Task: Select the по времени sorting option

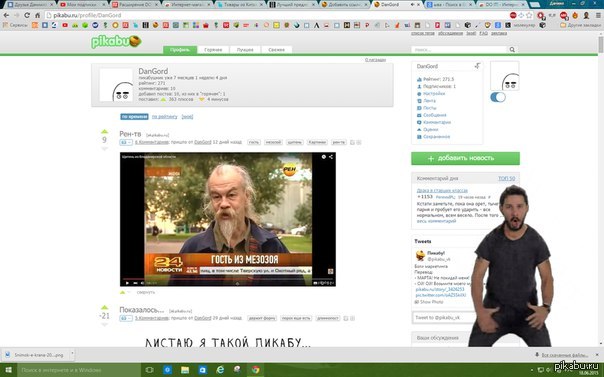Action: coord(134,117)
